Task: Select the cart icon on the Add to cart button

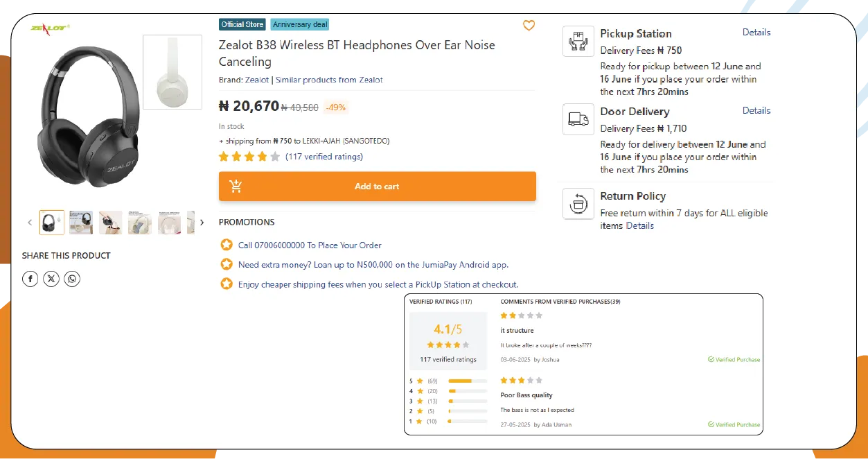Action: (x=236, y=186)
